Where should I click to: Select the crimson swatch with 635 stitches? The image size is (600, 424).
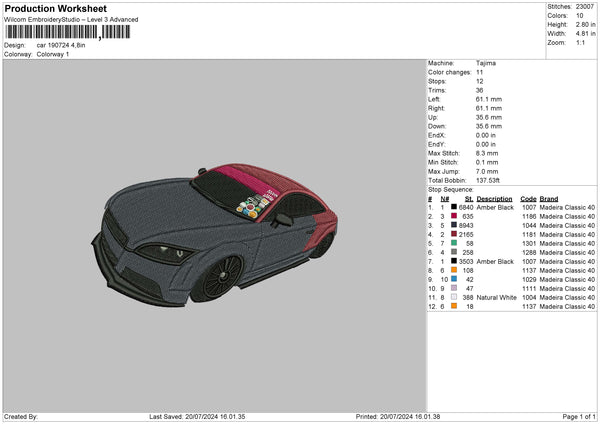(455, 216)
